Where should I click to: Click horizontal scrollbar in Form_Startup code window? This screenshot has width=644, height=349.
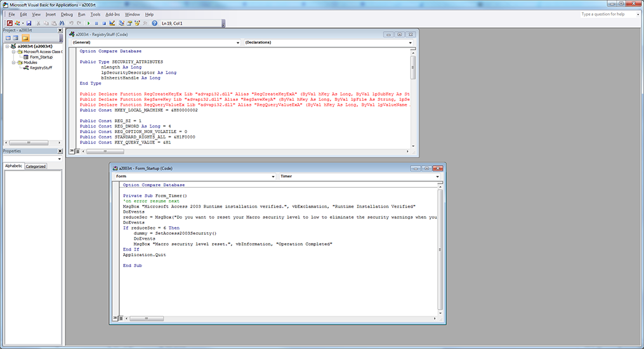pos(280,318)
